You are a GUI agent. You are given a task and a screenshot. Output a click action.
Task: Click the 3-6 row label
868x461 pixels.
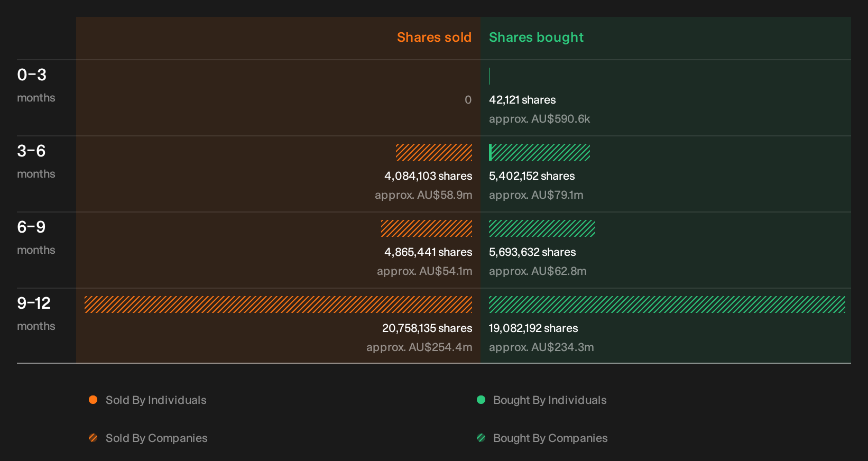[x=31, y=151]
